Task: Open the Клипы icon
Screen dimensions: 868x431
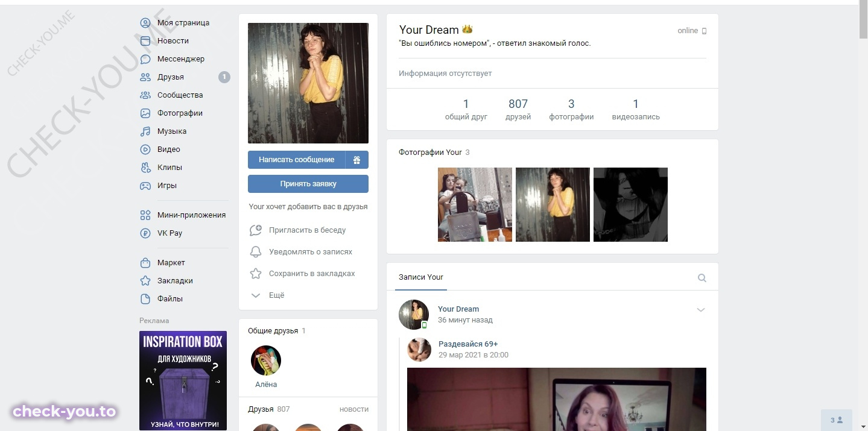Action: click(x=145, y=168)
